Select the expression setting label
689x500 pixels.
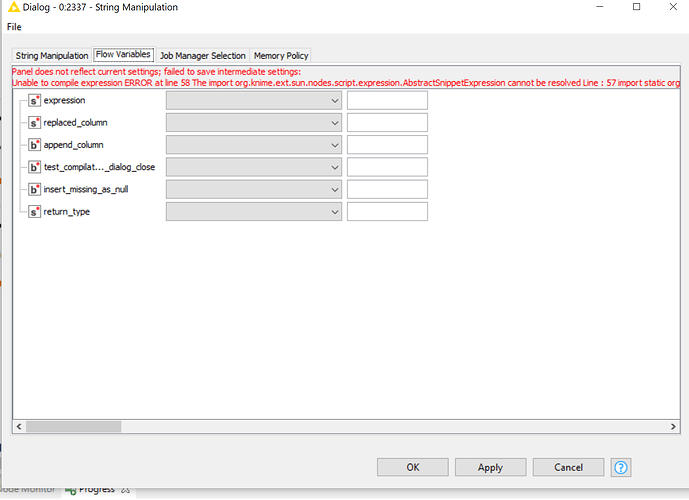64,101
